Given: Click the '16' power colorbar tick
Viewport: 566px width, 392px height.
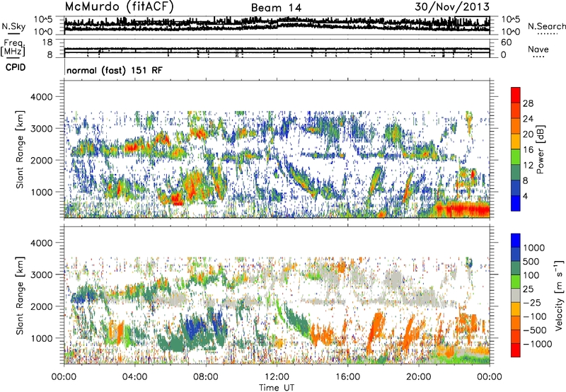Looking at the screenshot, I should coord(528,150).
